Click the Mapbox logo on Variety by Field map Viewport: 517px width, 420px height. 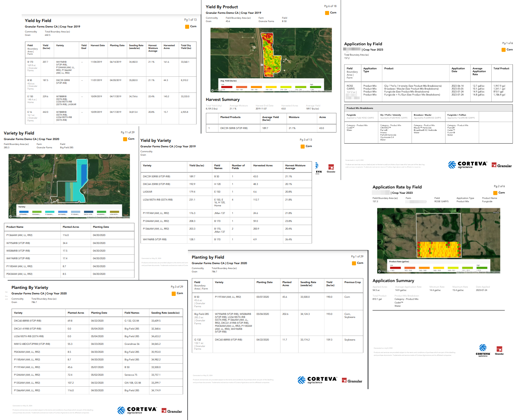coord(14,216)
